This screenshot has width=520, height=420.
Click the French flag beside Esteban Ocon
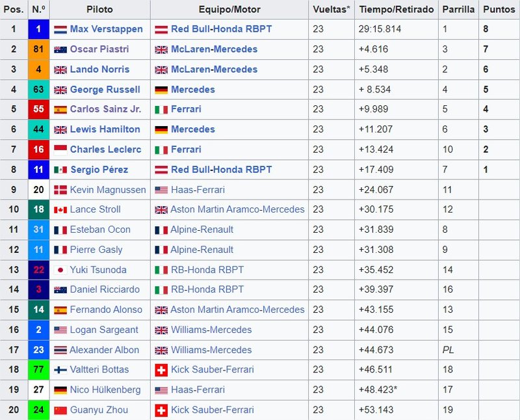(60, 230)
